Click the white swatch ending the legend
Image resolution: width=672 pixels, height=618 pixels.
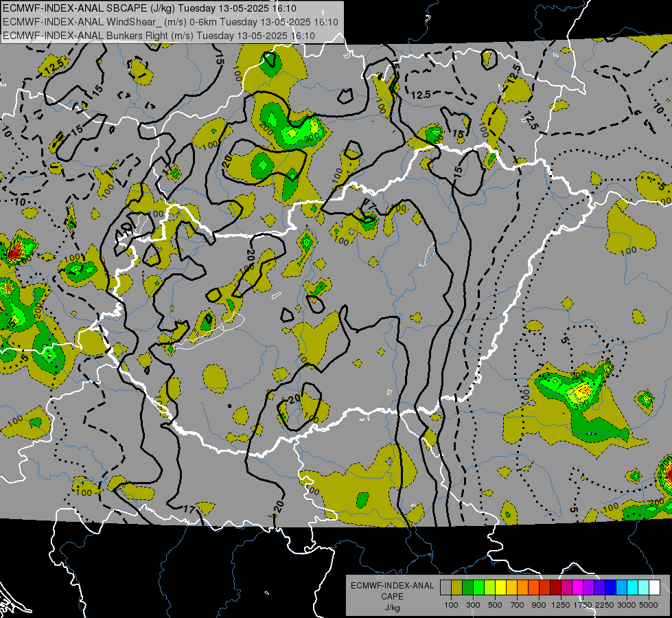(654, 588)
